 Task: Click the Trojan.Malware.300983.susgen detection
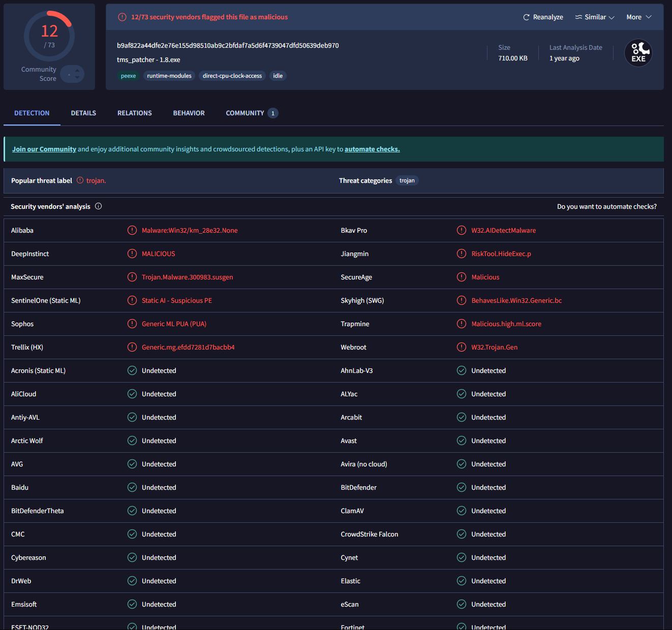(188, 277)
